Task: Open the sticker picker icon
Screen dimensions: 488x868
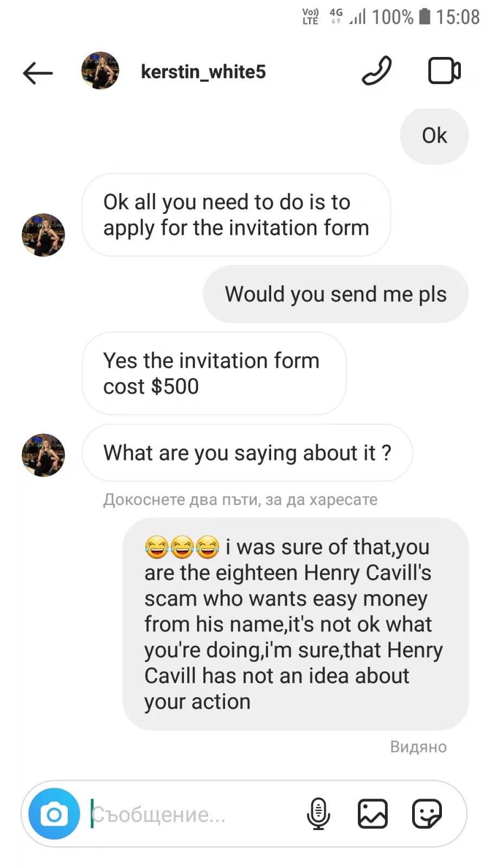Action: (x=427, y=814)
